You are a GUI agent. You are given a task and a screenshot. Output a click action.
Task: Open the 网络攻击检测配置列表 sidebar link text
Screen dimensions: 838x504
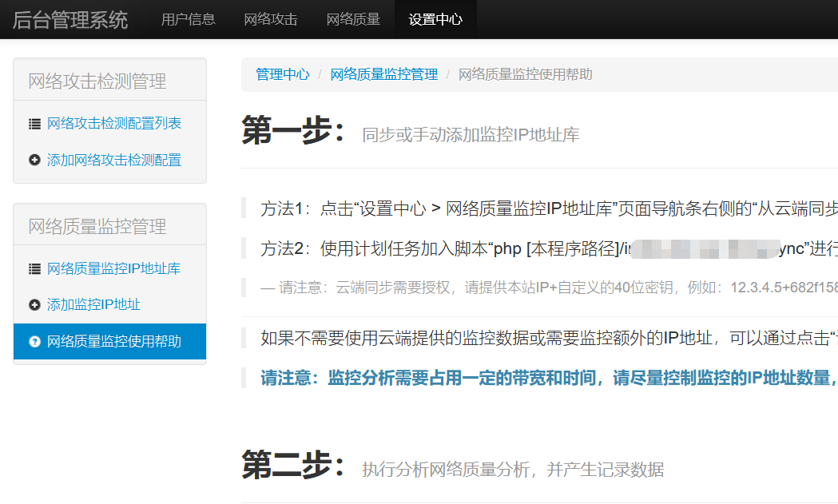(114, 124)
